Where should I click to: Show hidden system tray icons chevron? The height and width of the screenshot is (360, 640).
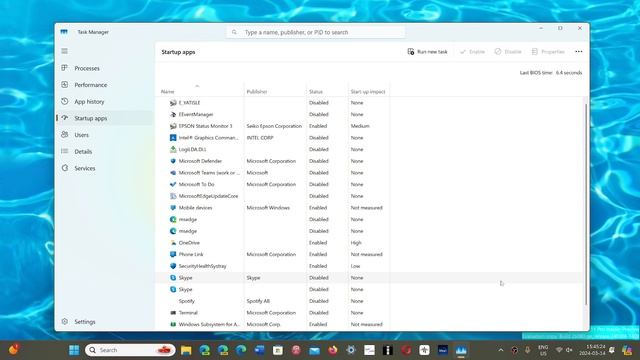pos(501,350)
